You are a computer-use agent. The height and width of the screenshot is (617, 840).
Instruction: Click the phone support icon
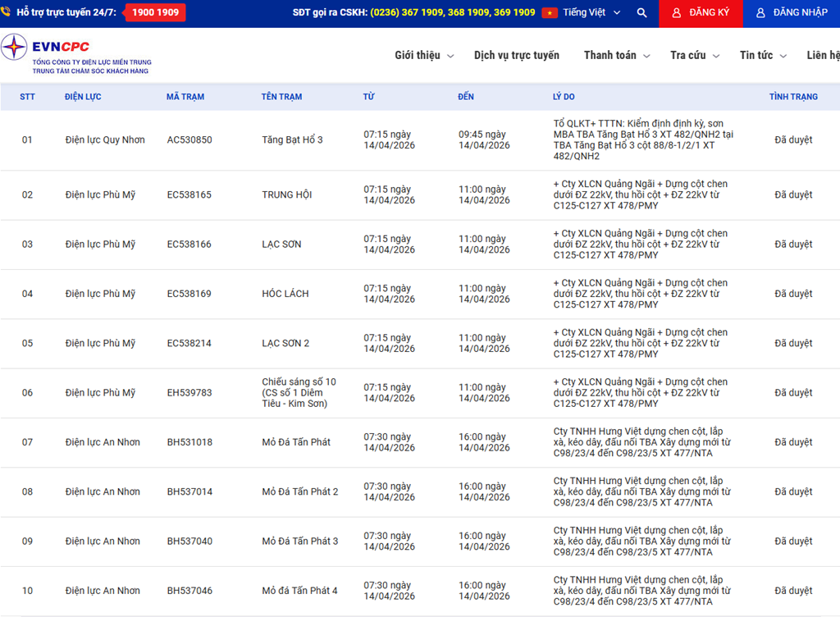click(x=8, y=13)
